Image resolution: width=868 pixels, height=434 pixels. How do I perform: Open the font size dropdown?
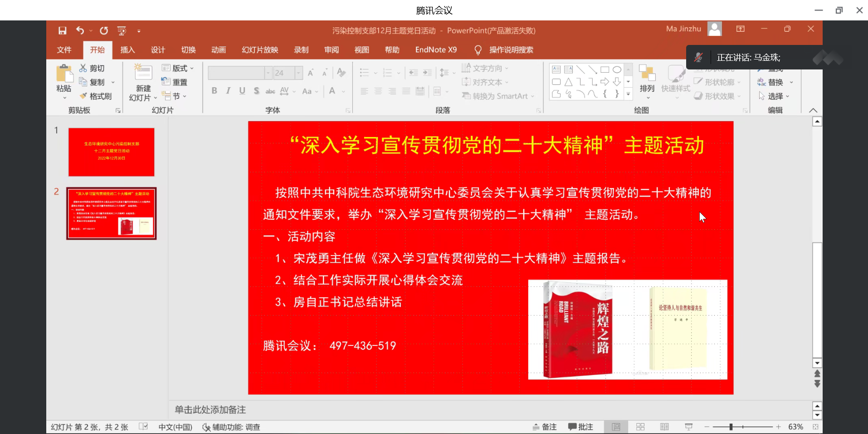pos(298,73)
